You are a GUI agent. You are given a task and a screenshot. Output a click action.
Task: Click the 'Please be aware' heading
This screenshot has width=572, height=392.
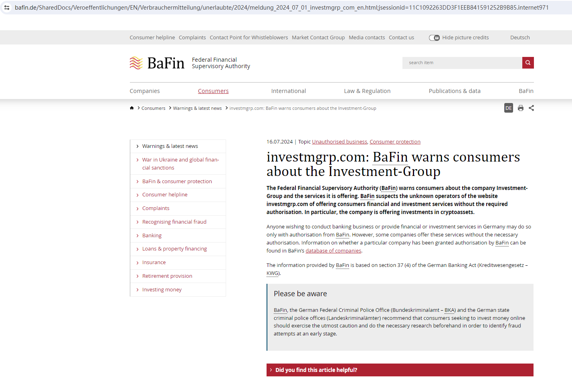pyautogui.click(x=300, y=294)
